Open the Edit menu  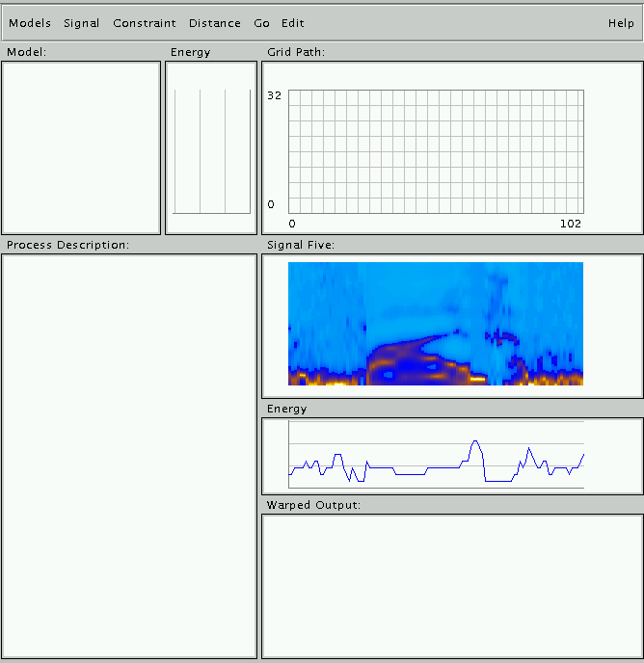click(292, 23)
